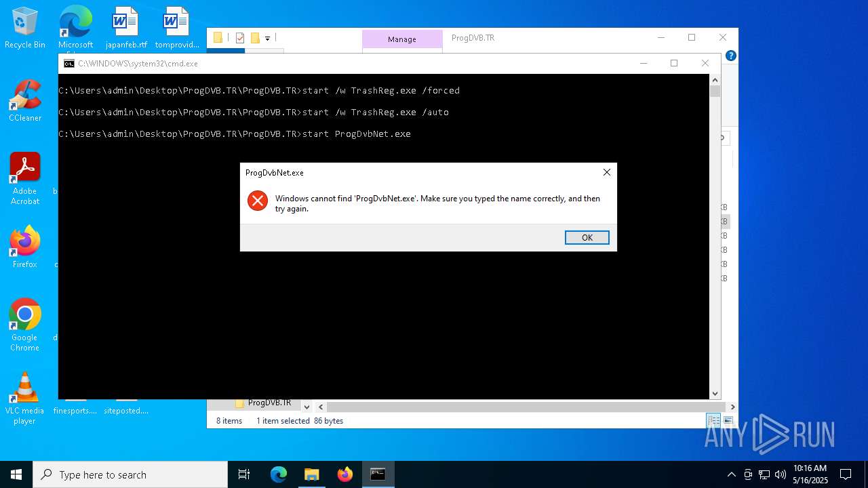The width and height of the screenshot is (868, 488).
Task: Open Task View from taskbar
Action: click(244, 474)
